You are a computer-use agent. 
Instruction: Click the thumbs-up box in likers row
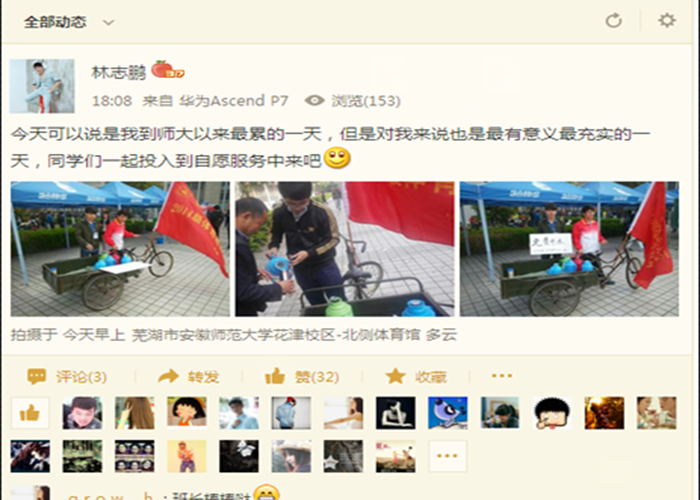[30, 413]
